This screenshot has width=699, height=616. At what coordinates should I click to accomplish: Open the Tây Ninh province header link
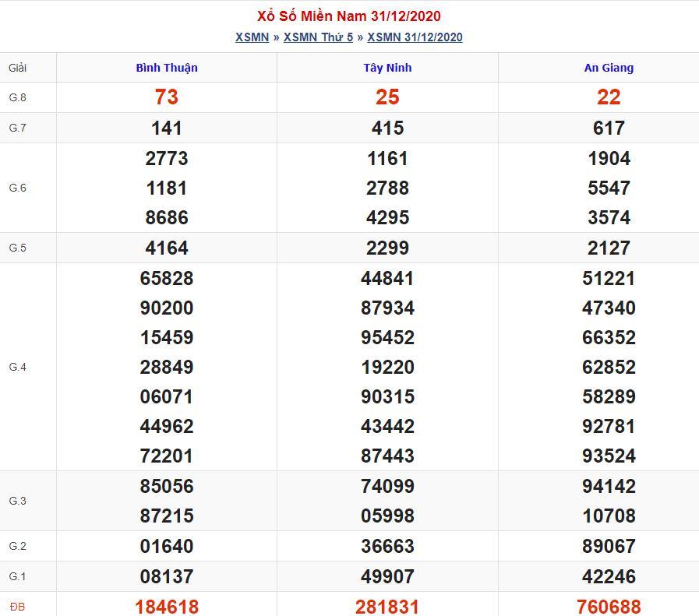(387, 68)
